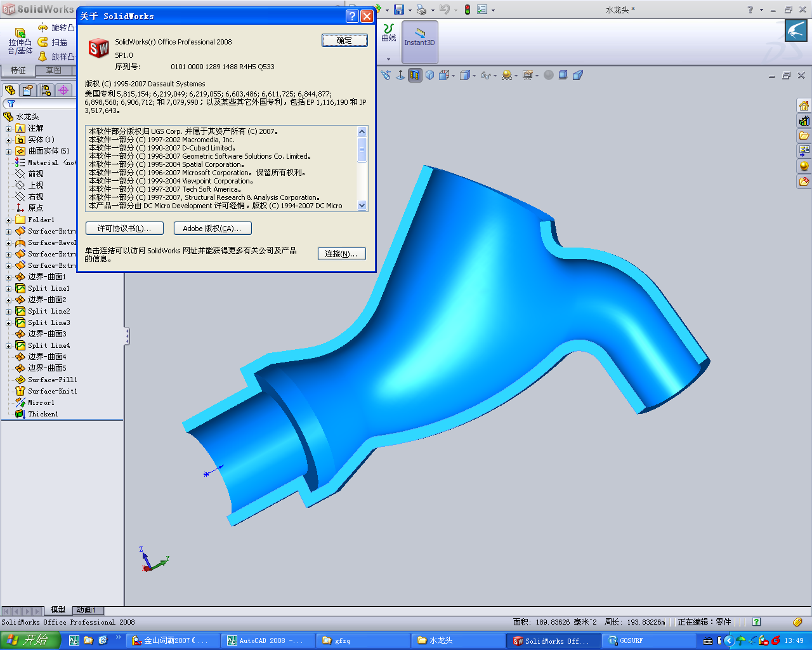Select the Revolved Boss (旋转凸) tool icon
The image size is (812, 650).
(43, 27)
